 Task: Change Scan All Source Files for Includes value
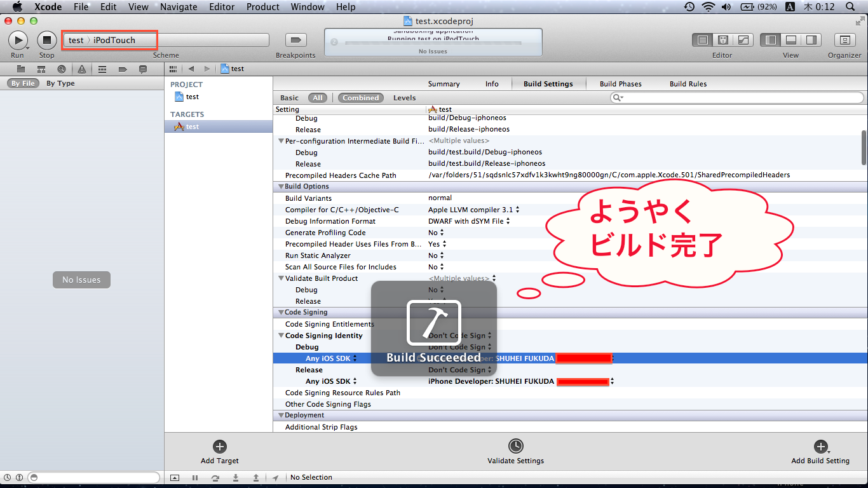point(436,267)
